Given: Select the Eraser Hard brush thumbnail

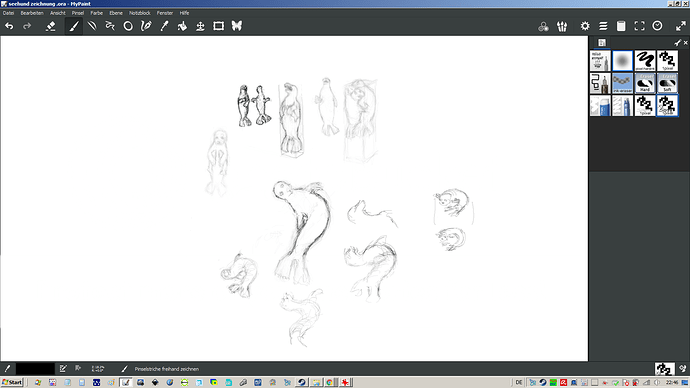Looking at the screenshot, I should [x=645, y=83].
